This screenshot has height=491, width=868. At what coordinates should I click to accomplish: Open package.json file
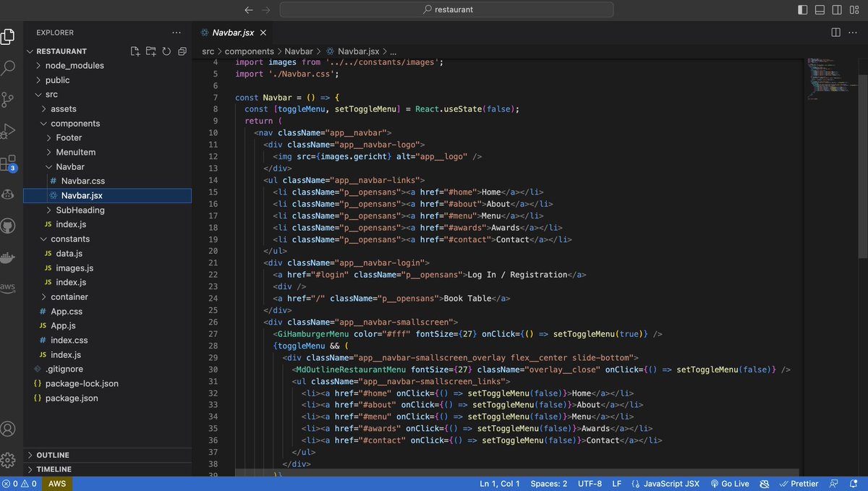(x=107, y=398)
